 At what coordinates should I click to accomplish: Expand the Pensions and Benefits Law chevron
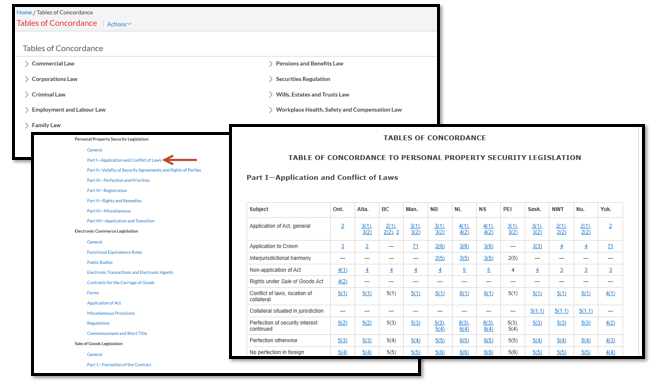click(271, 64)
